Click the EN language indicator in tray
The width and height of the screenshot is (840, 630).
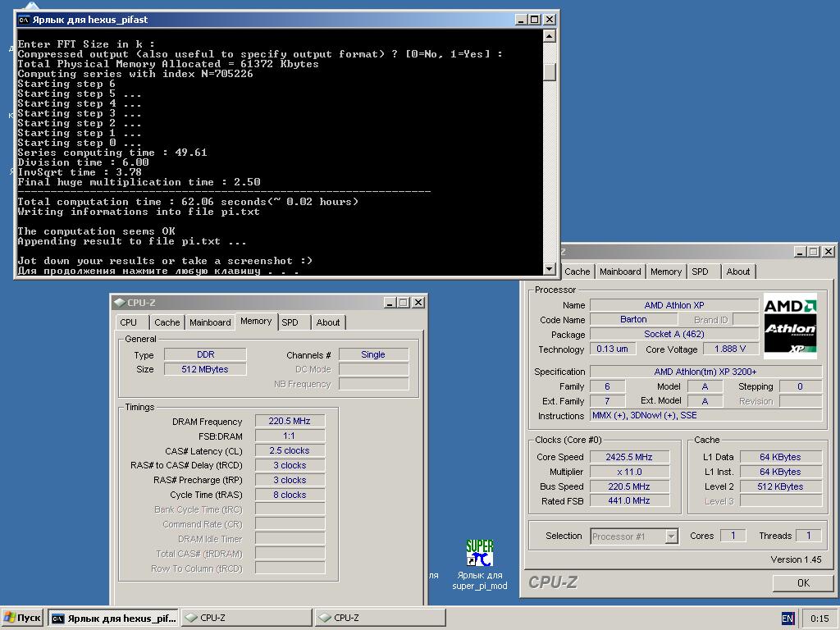coord(787,619)
